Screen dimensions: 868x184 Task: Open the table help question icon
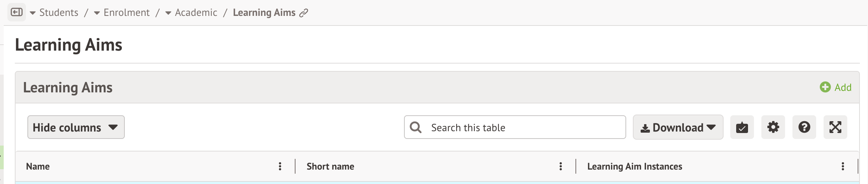coord(804,127)
